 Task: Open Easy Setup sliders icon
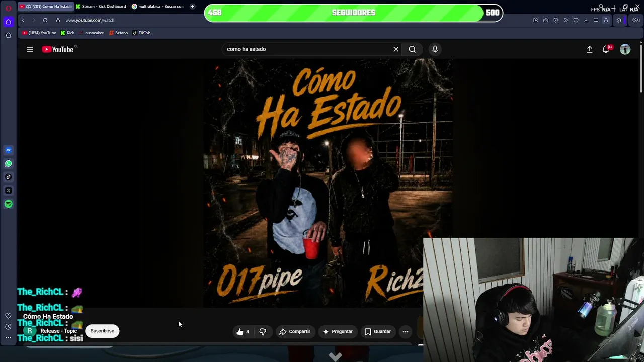[596, 20]
